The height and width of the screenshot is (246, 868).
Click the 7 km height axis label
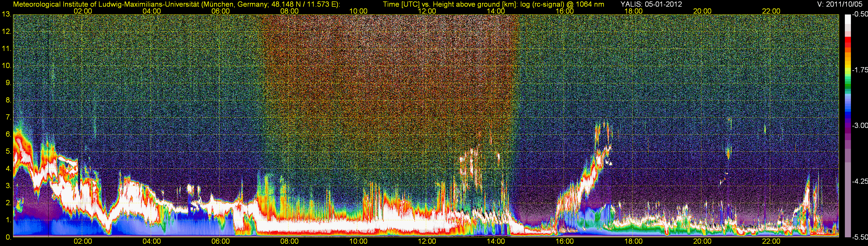tap(8, 117)
